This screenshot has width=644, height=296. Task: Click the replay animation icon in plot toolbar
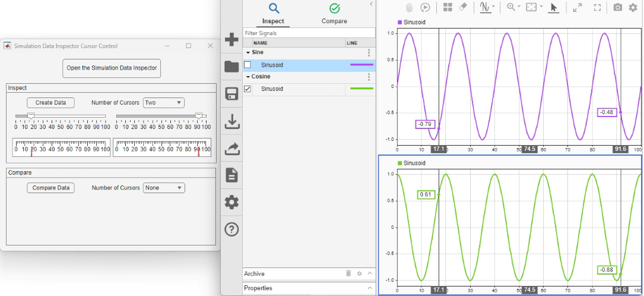(x=424, y=7)
